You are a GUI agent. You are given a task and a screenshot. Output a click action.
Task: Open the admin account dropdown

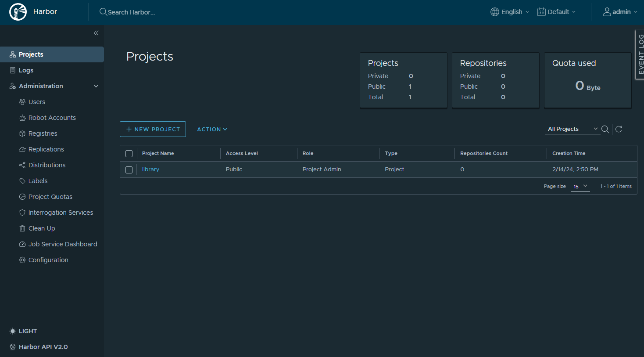[620, 12]
